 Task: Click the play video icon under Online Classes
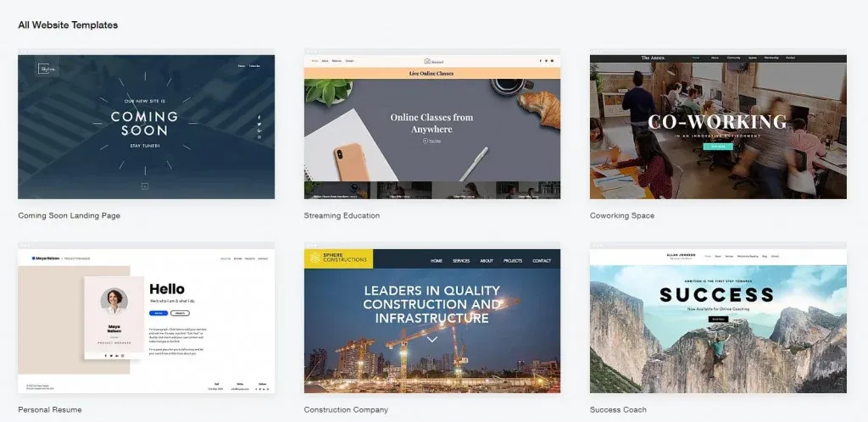[x=426, y=141]
